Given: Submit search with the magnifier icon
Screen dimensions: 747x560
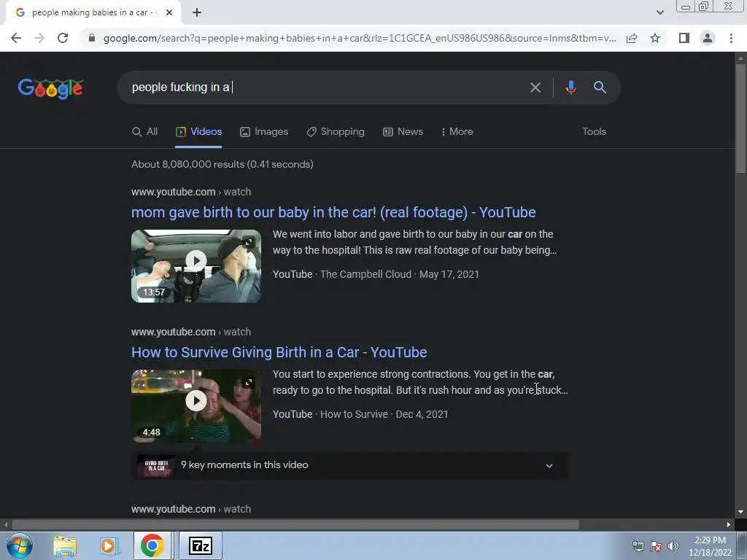Looking at the screenshot, I should (x=600, y=87).
